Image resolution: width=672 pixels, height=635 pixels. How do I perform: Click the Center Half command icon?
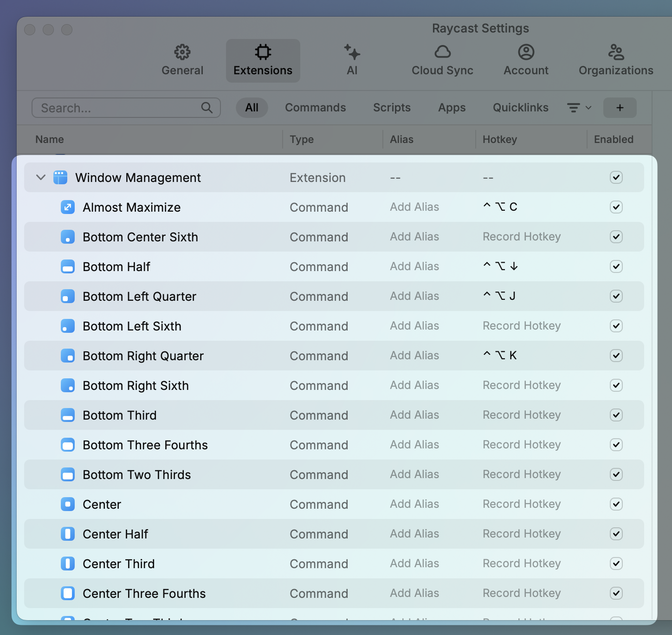[x=68, y=534]
